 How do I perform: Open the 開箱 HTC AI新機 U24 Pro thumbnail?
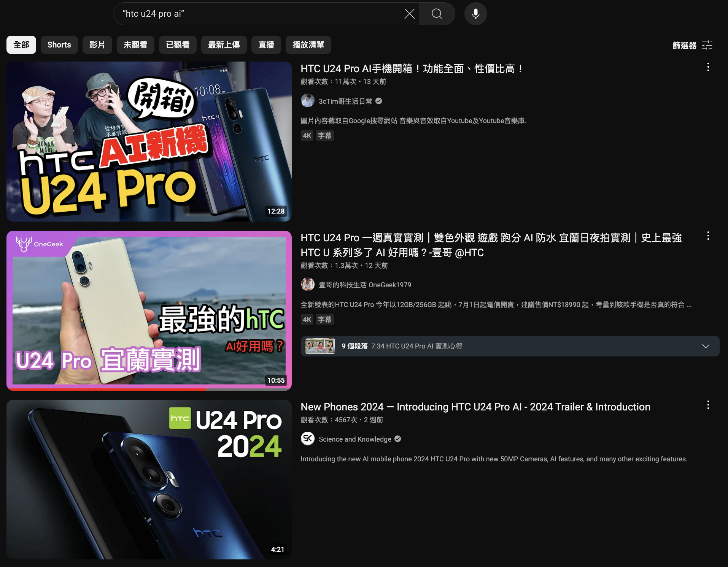click(x=149, y=141)
